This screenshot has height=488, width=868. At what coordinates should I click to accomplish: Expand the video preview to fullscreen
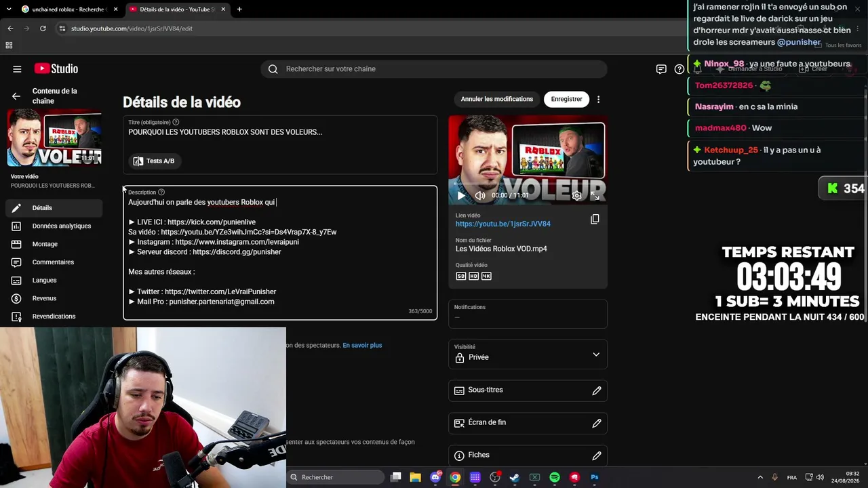pos(595,195)
